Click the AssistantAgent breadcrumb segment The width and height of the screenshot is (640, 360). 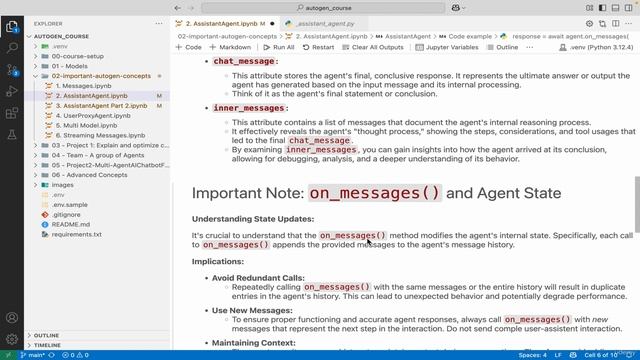407,36
